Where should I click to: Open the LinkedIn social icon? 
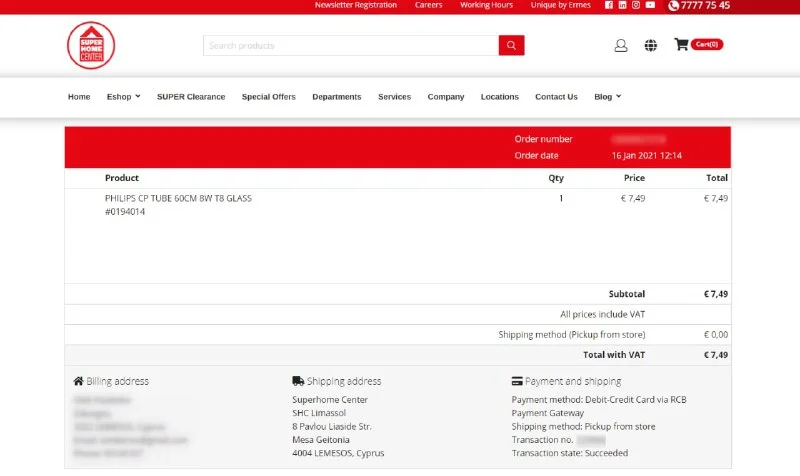coord(622,5)
